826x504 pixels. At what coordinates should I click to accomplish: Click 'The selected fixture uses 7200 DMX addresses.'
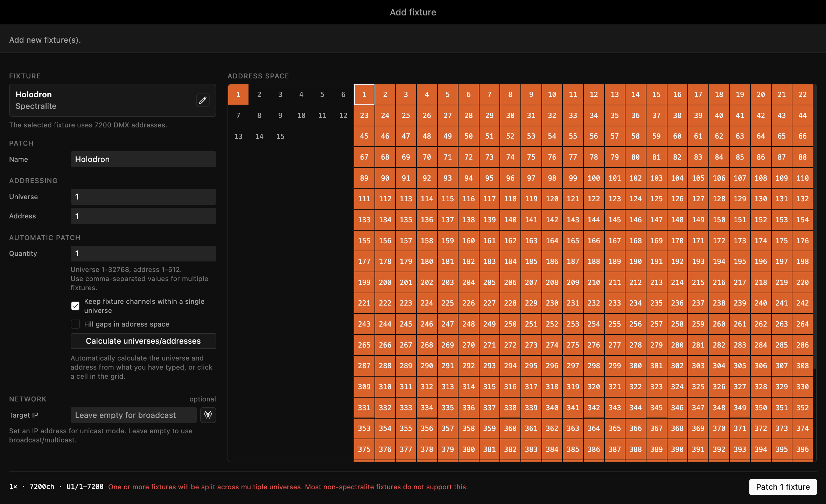(x=88, y=125)
